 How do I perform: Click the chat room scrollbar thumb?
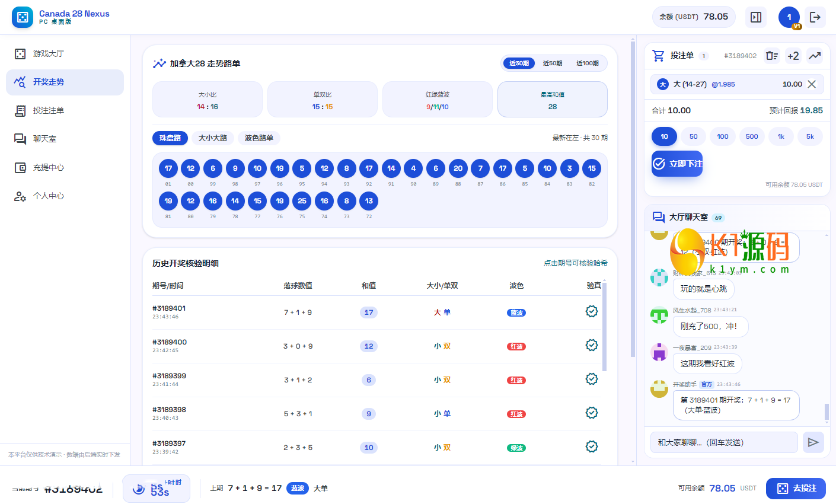coord(827,412)
